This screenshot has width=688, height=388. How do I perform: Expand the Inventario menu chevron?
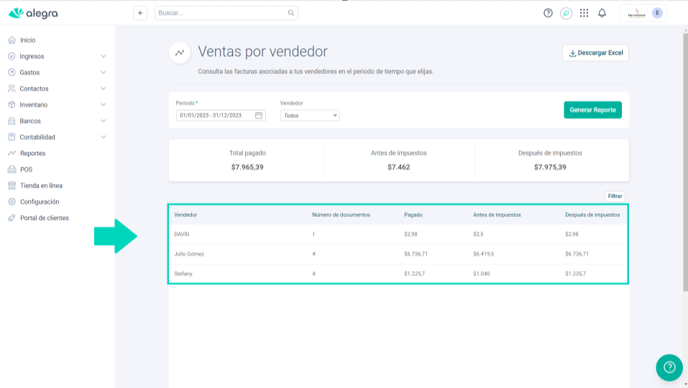[103, 105]
